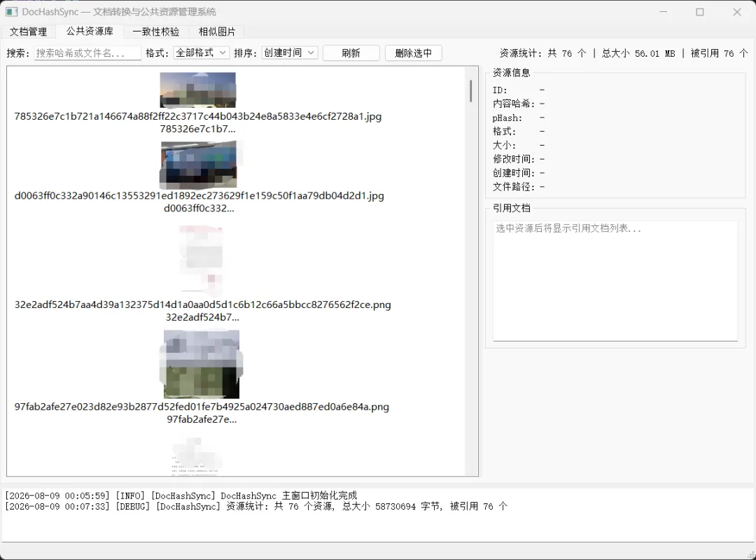Click the pHash label in 资源信息
Image resolution: width=756 pixels, height=560 pixels.
(507, 118)
